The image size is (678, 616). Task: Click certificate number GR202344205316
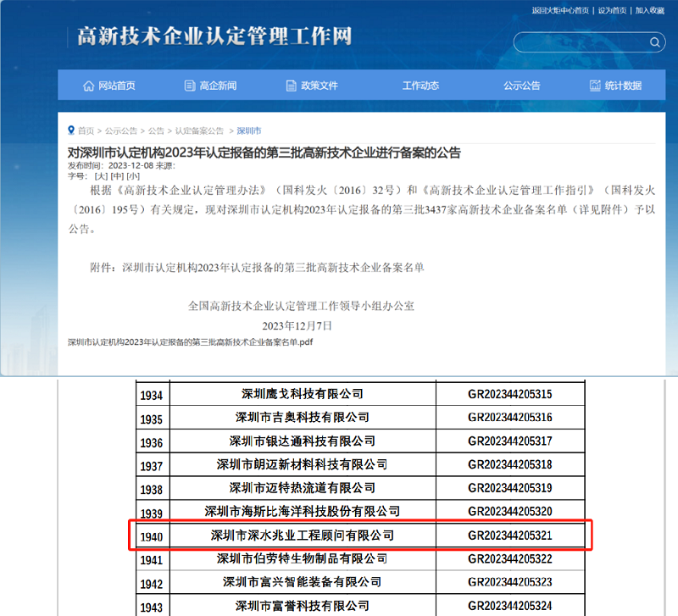point(510,417)
